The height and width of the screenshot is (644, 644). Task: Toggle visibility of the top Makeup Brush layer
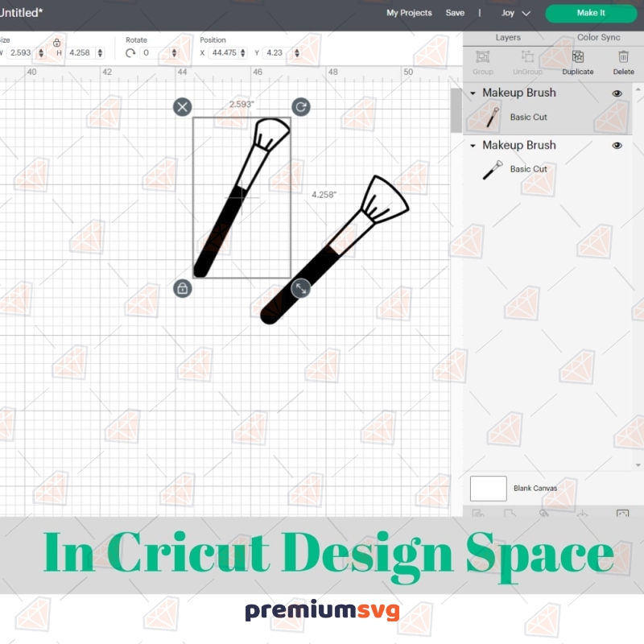point(617,93)
